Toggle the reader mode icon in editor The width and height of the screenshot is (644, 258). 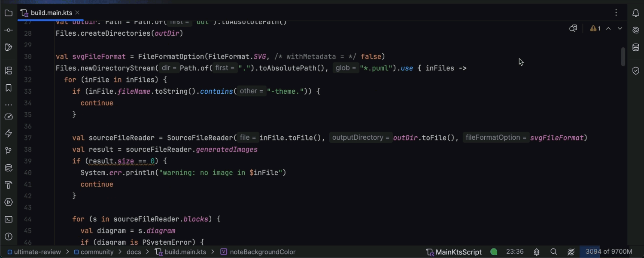[573, 28]
